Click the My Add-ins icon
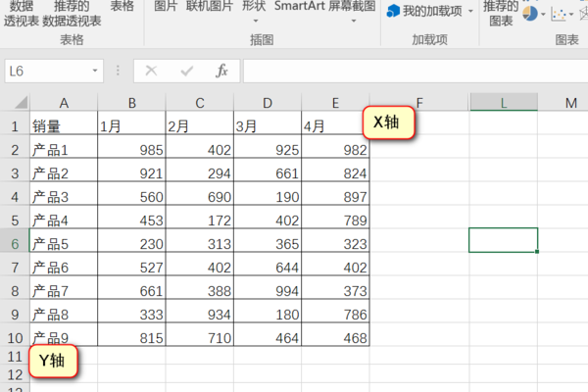This screenshot has width=588, height=392. 393,11
